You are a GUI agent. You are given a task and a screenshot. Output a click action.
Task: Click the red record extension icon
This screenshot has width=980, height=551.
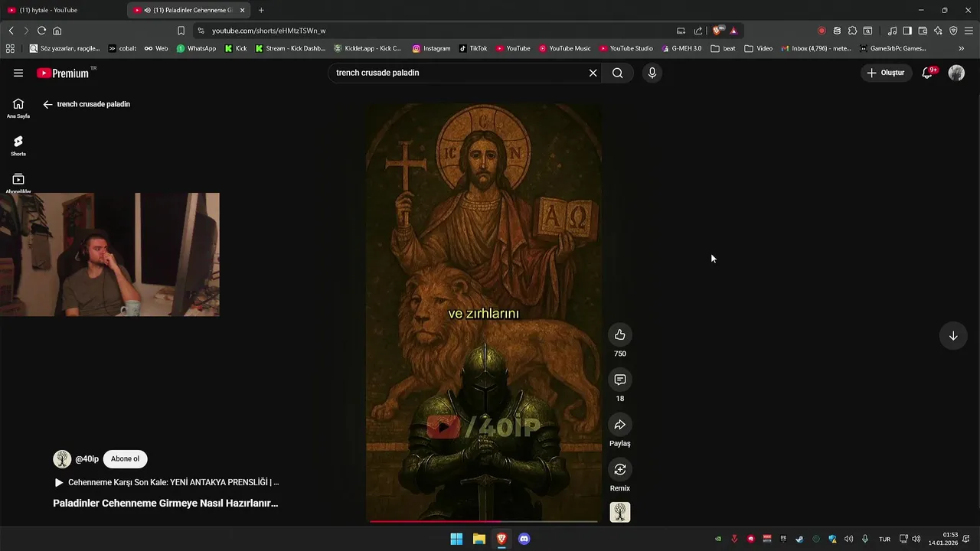pos(822,31)
